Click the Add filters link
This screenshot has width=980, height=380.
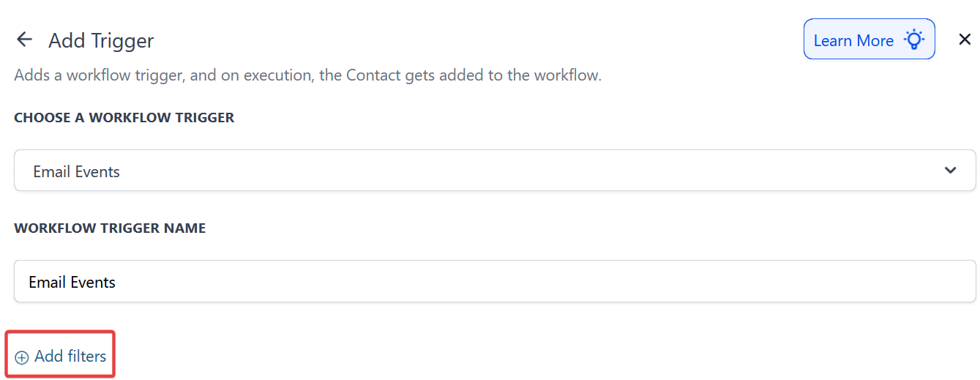[x=61, y=357]
